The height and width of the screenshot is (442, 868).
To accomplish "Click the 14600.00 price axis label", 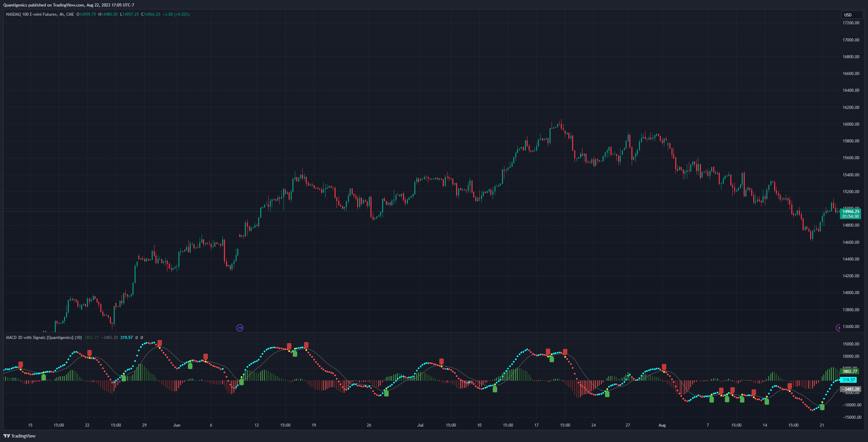I will (x=851, y=242).
